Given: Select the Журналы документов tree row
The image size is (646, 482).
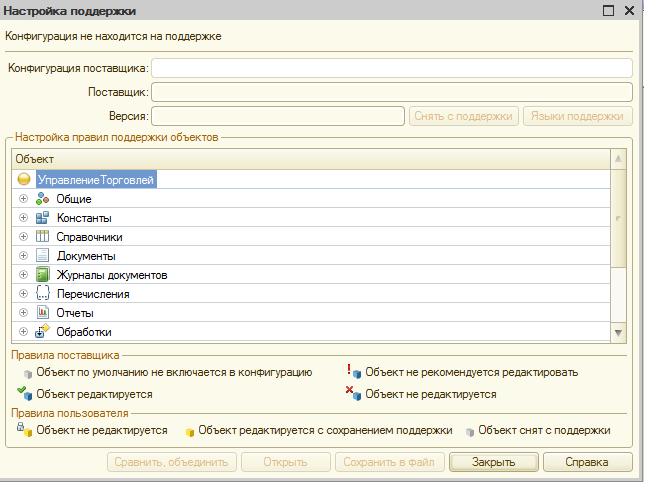Looking at the screenshot, I should tap(111, 275).
